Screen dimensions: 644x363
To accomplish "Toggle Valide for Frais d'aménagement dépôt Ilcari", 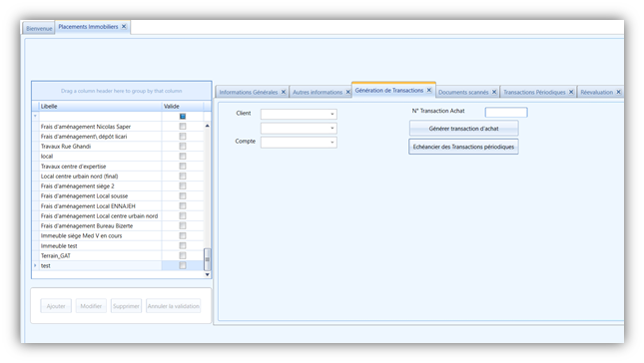I will pyautogui.click(x=183, y=137).
